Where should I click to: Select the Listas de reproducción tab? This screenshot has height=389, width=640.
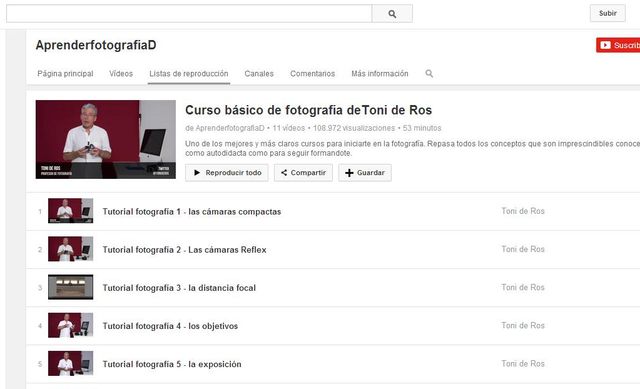point(189,73)
